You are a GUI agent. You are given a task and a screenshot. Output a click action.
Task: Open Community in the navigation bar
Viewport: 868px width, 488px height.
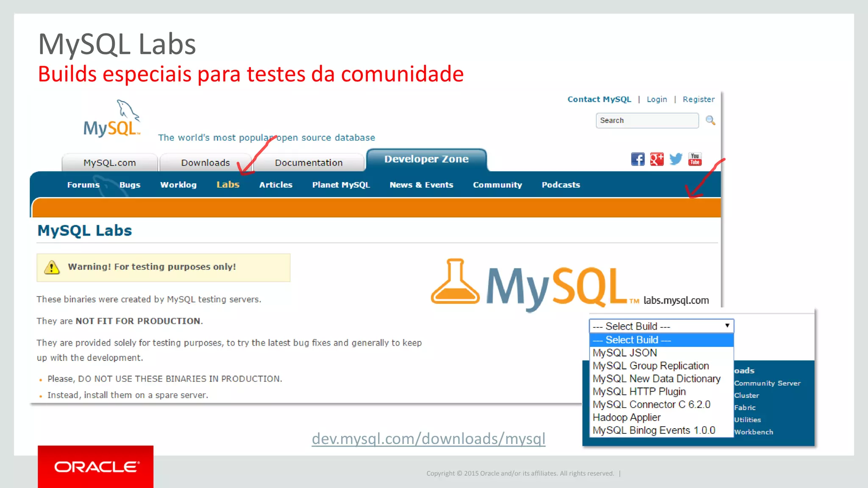click(498, 185)
